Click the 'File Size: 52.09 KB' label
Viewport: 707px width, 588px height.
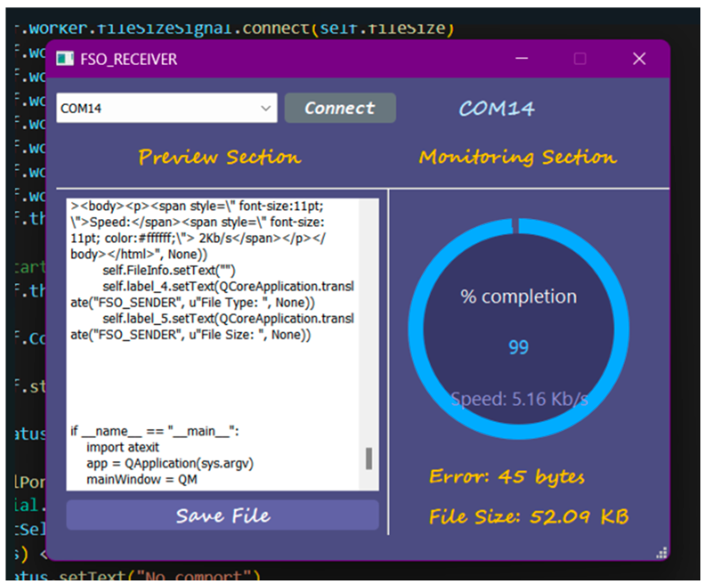click(529, 516)
